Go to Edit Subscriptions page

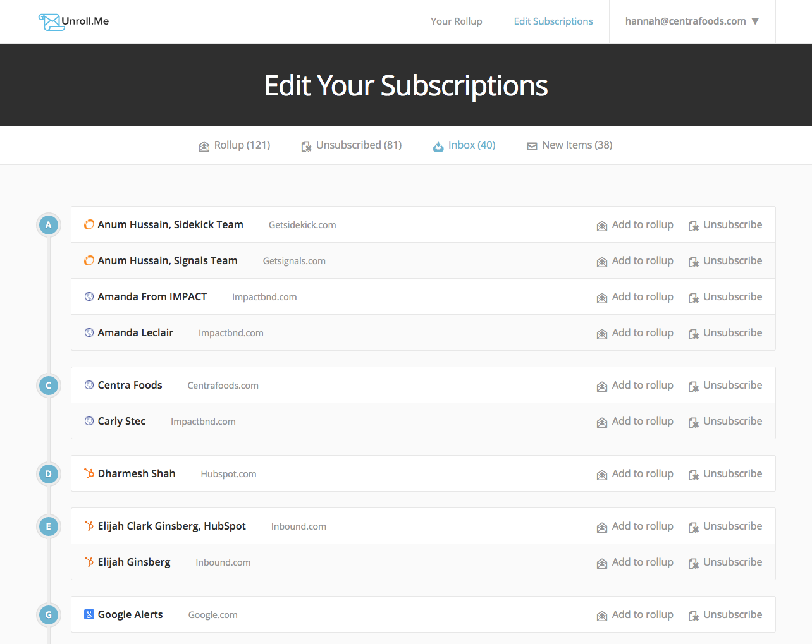click(x=553, y=21)
